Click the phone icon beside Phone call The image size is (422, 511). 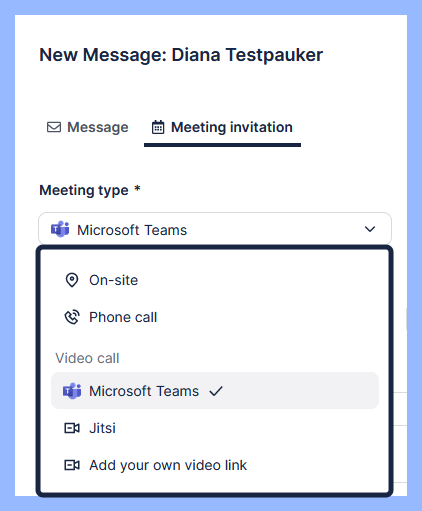tap(72, 317)
